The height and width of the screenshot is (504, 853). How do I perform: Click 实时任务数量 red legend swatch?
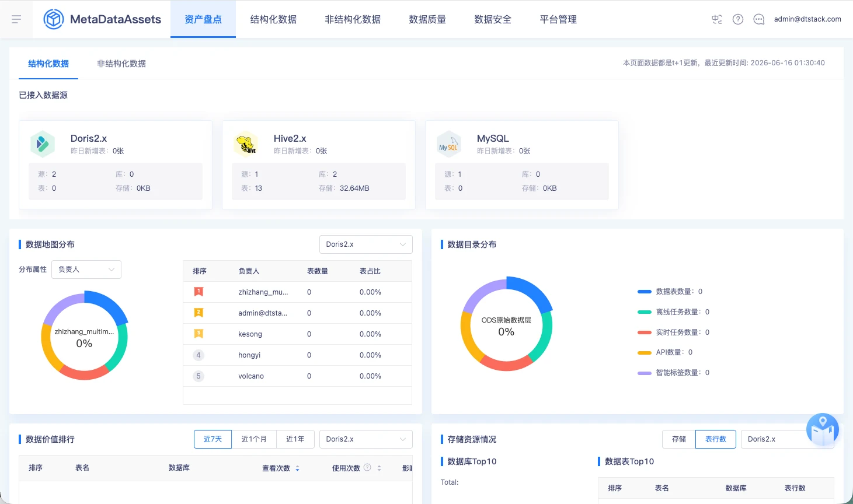point(645,332)
